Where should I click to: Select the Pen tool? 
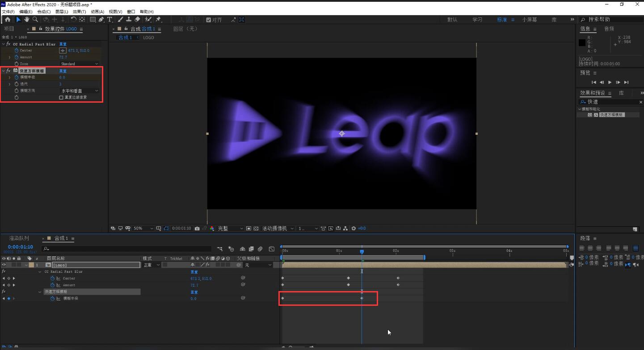point(101,20)
